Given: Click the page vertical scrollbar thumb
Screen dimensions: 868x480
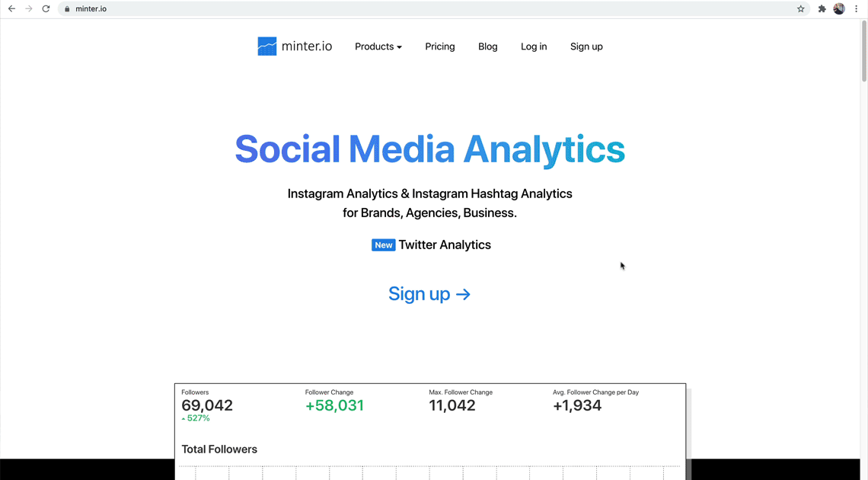Looking at the screenshot, I should pyautogui.click(x=863, y=52).
